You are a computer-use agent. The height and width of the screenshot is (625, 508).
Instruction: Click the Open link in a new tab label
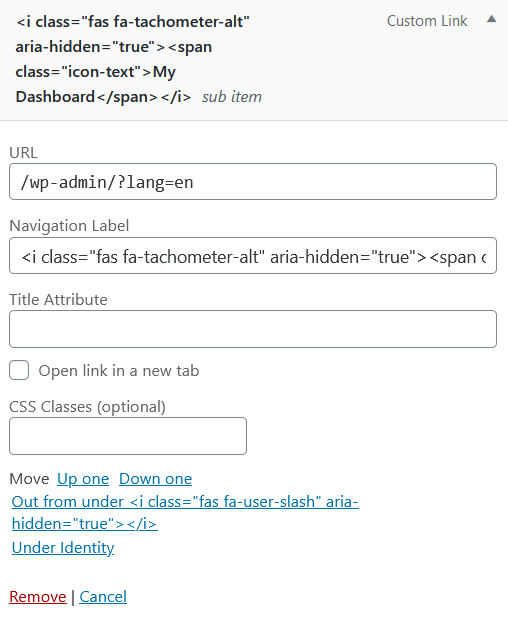pyautogui.click(x=119, y=371)
